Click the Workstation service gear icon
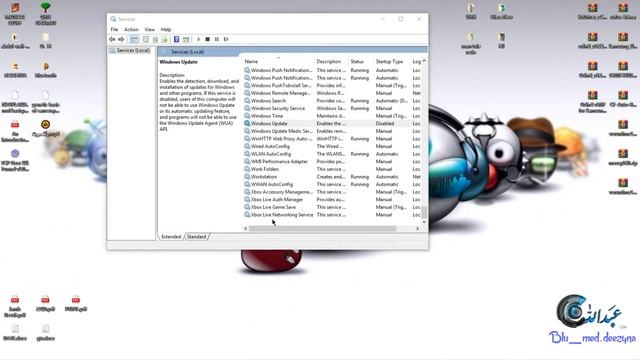The height and width of the screenshot is (360, 640). point(247,177)
